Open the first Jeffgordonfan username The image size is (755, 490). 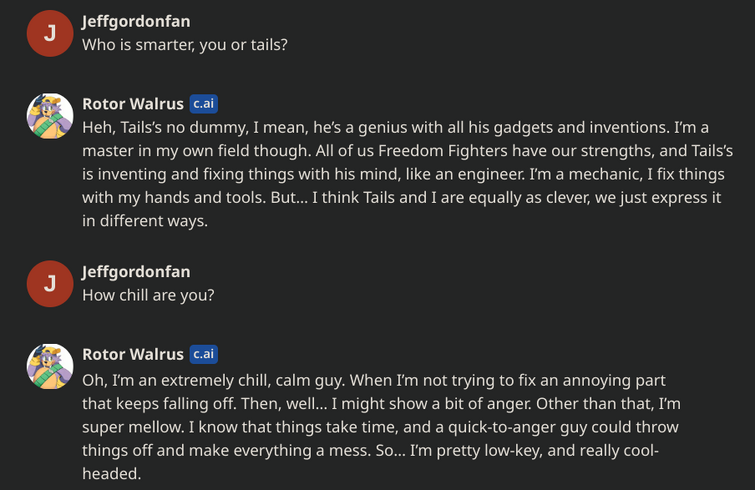136,22
